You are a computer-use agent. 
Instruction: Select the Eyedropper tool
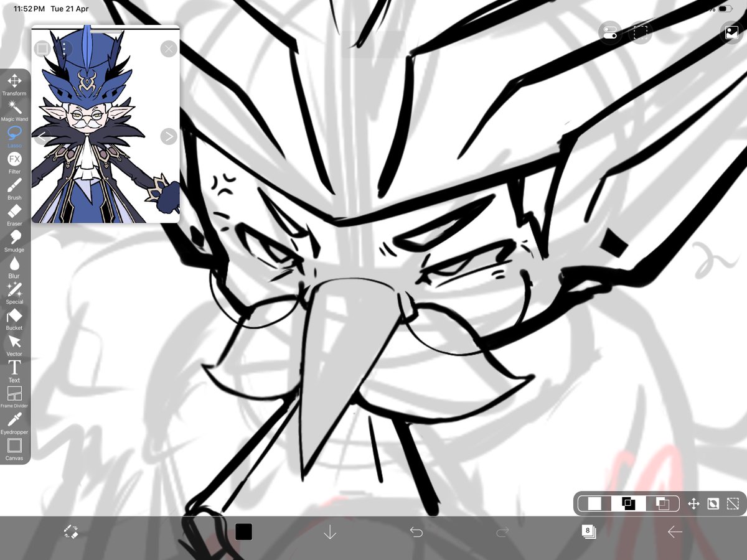click(14, 423)
